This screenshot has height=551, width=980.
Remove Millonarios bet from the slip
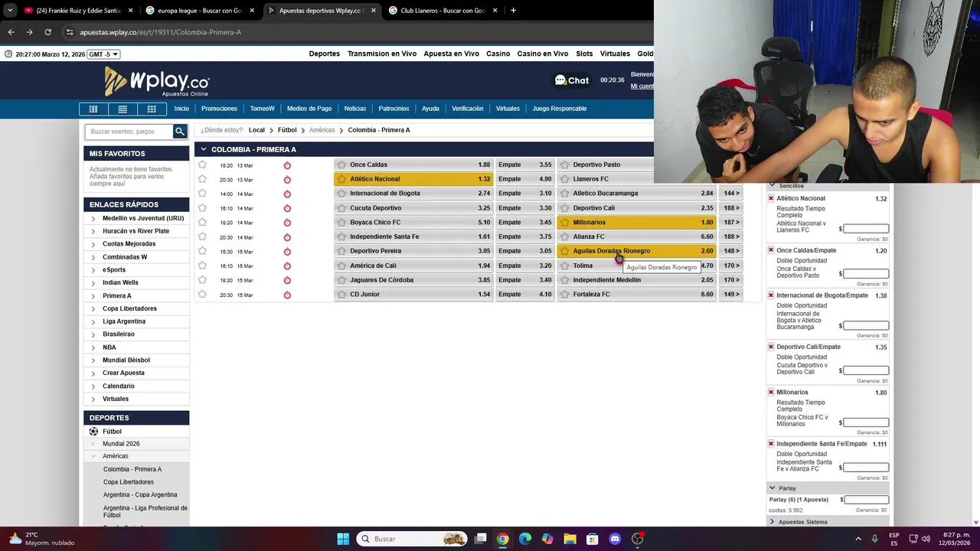(771, 392)
